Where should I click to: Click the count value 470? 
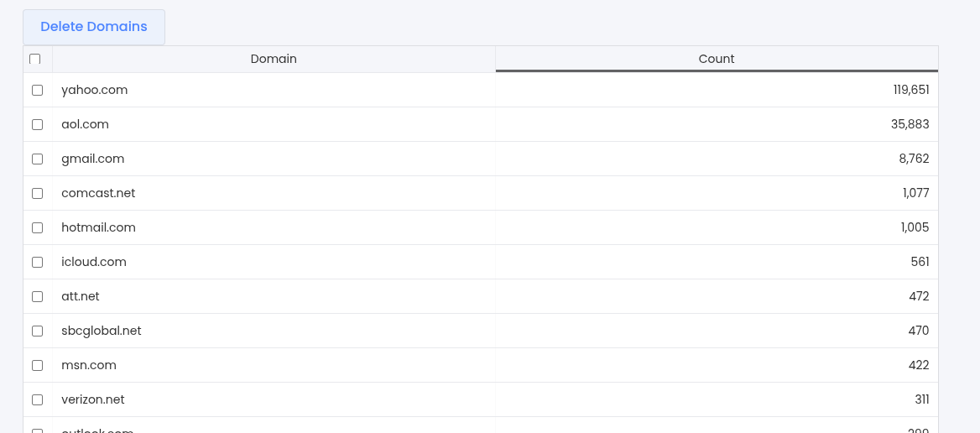[x=919, y=331]
